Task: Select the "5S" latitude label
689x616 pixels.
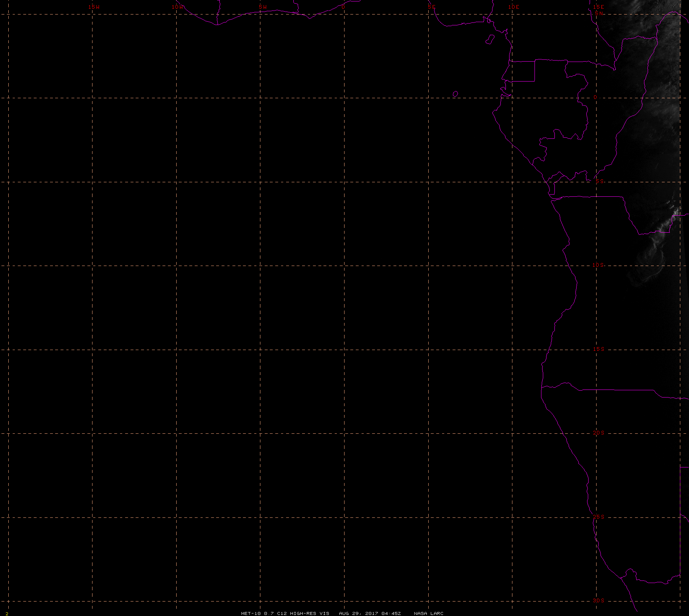Action: 600,181
